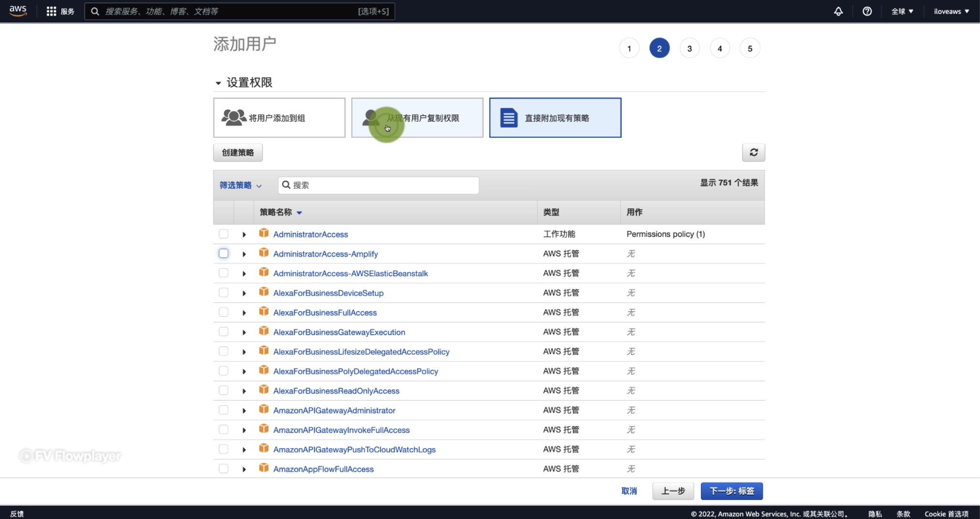This screenshot has width=980, height=519.
Task: Go to wizard step 3
Action: 689,48
